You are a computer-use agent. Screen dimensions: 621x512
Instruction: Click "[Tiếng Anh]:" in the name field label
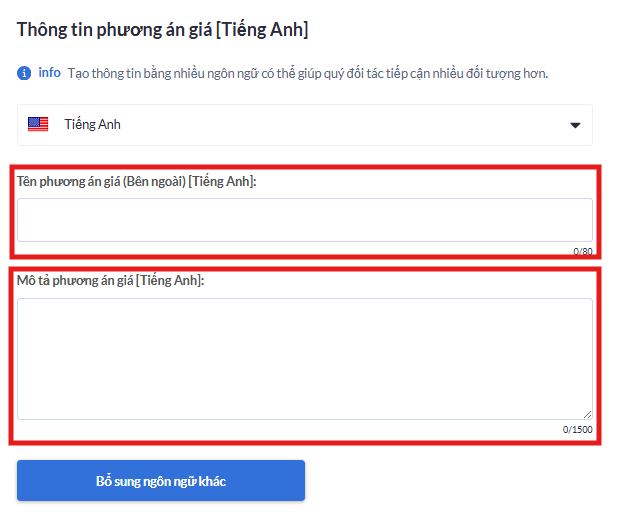pos(222,181)
